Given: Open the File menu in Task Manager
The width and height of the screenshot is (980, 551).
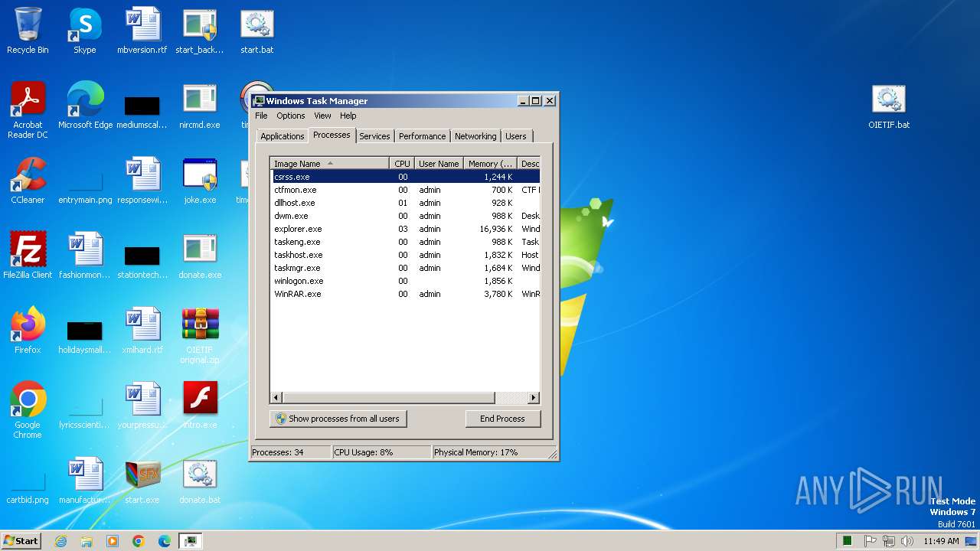Looking at the screenshot, I should tap(261, 116).
